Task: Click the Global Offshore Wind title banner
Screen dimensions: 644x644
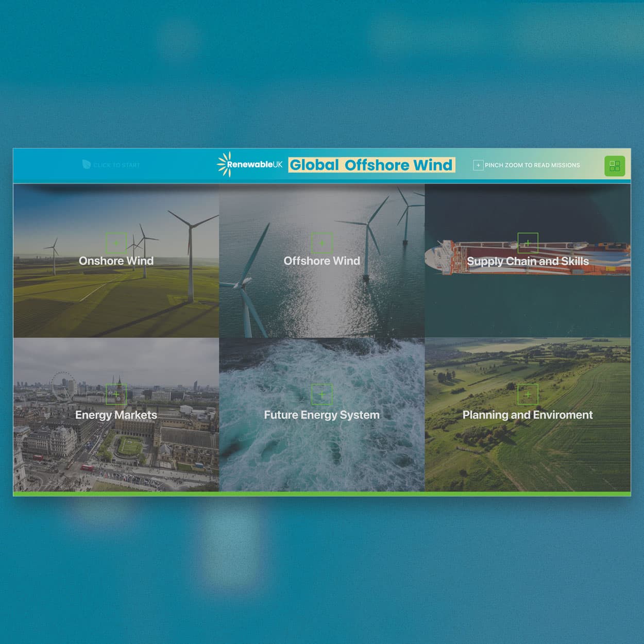Action: [371, 165]
